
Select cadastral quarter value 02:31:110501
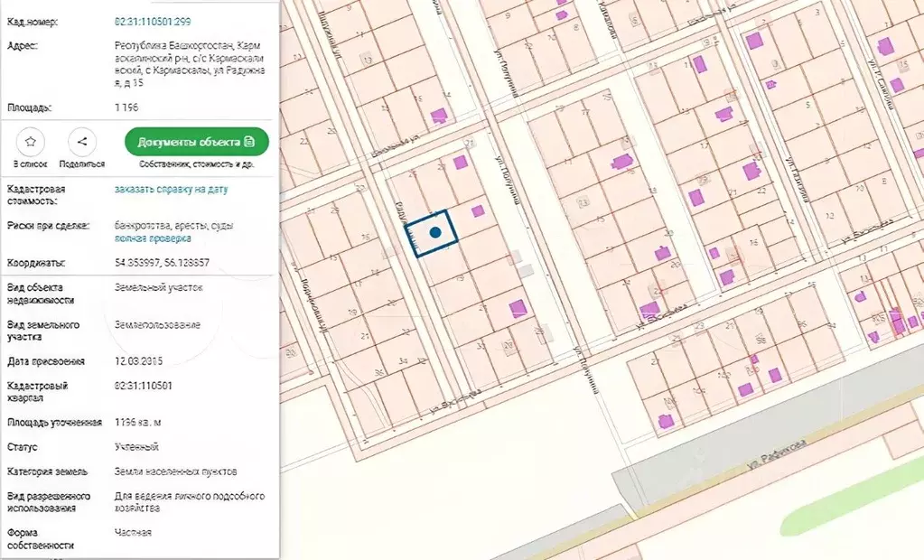tap(144, 386)
